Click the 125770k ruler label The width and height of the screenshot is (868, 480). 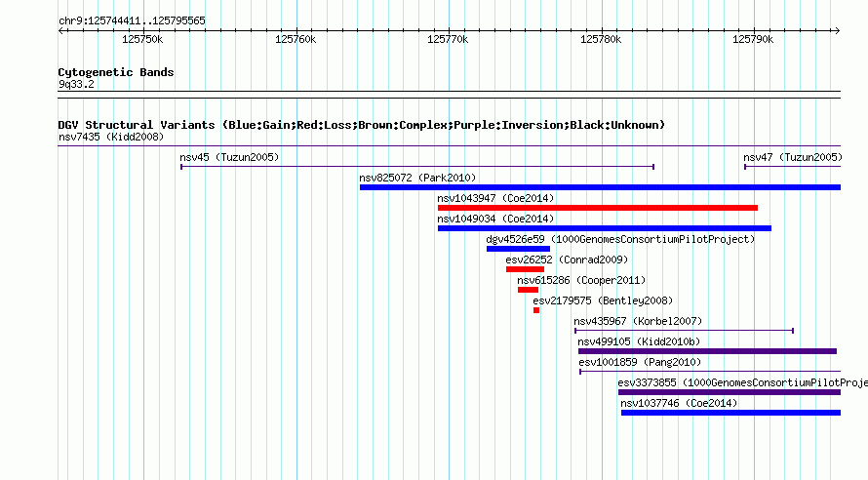448,39
